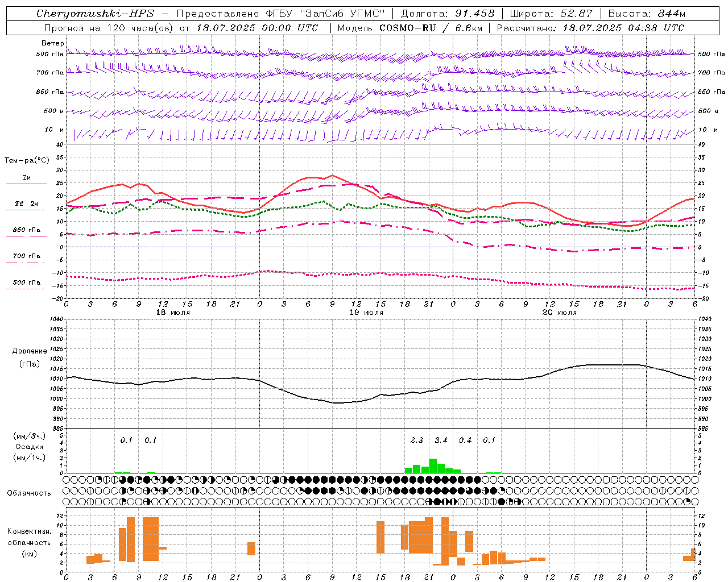Click the (мм/3ч.) precipitation unit label

click(x=29, y=436)
